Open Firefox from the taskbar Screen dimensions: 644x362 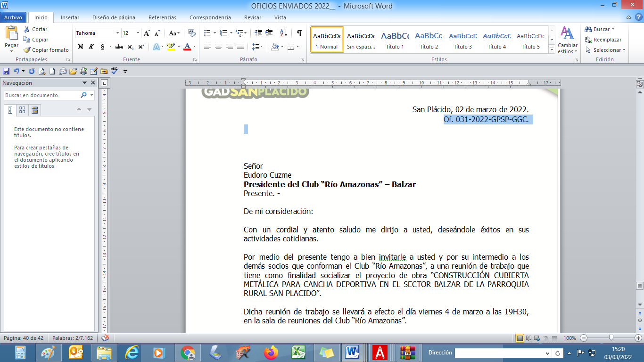pos(271,353)
